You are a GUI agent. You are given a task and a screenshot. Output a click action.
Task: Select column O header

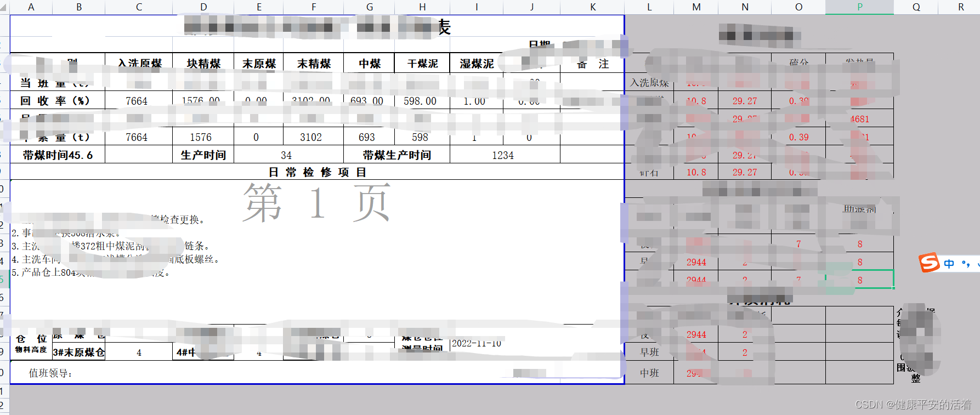[x=798, y=7]
